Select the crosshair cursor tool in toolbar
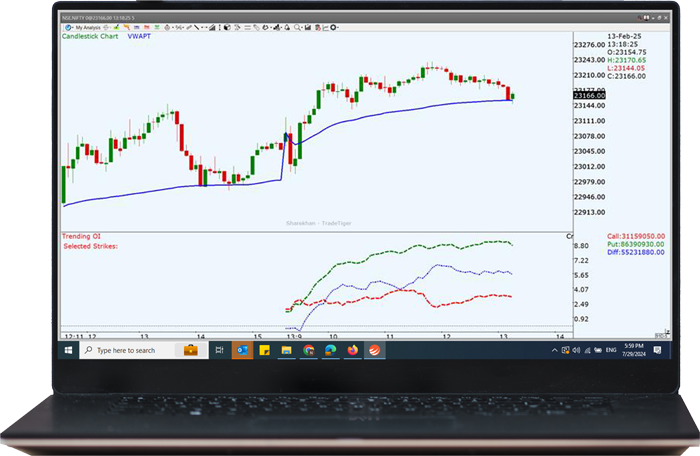700x456 pixels. coord(106,28)
